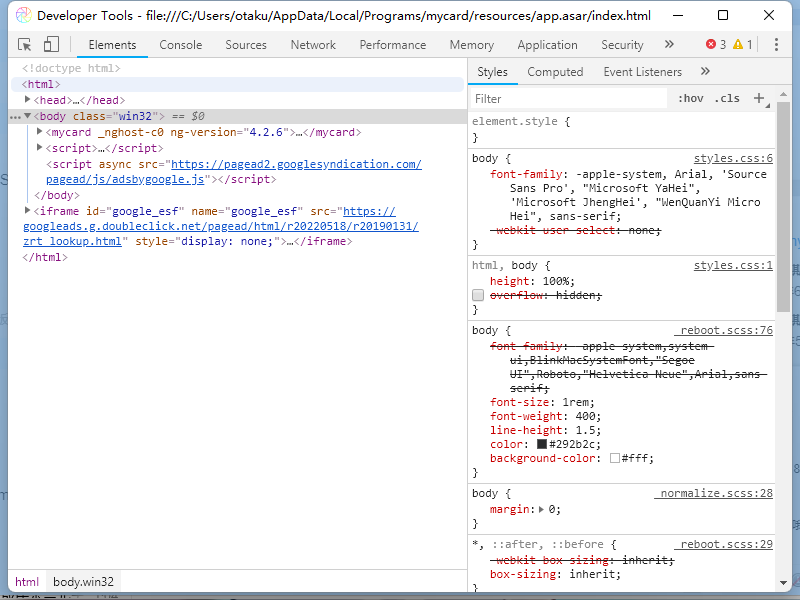This screenshot has width=800, height=600.
Task: Expand the mycard element node
Action: [39, 132]
